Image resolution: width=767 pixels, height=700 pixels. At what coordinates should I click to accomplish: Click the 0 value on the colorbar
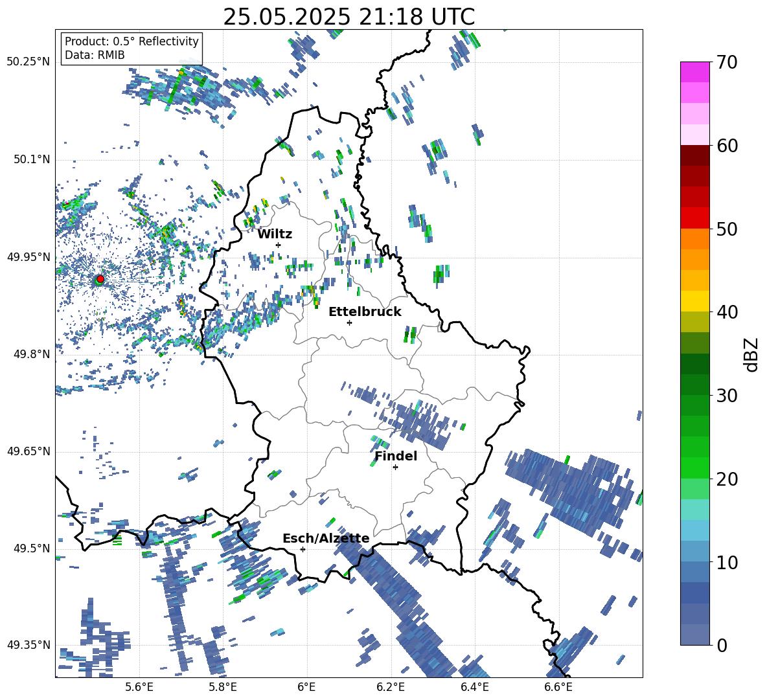(x=722, y=645)
